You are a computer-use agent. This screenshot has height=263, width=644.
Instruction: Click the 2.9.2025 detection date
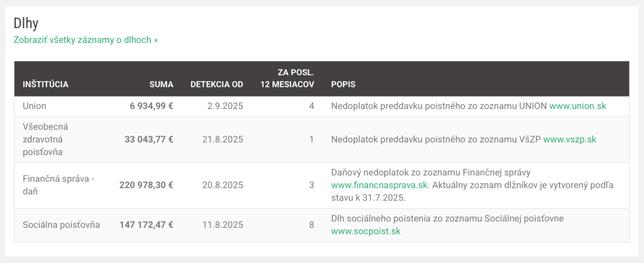click(225, 106)
